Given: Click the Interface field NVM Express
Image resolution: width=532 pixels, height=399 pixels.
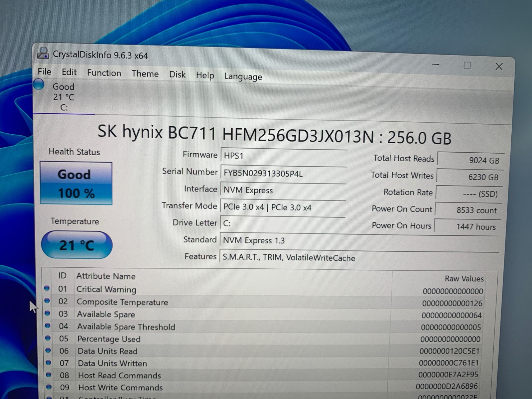Looking at the screenshot, I should 283,191.
